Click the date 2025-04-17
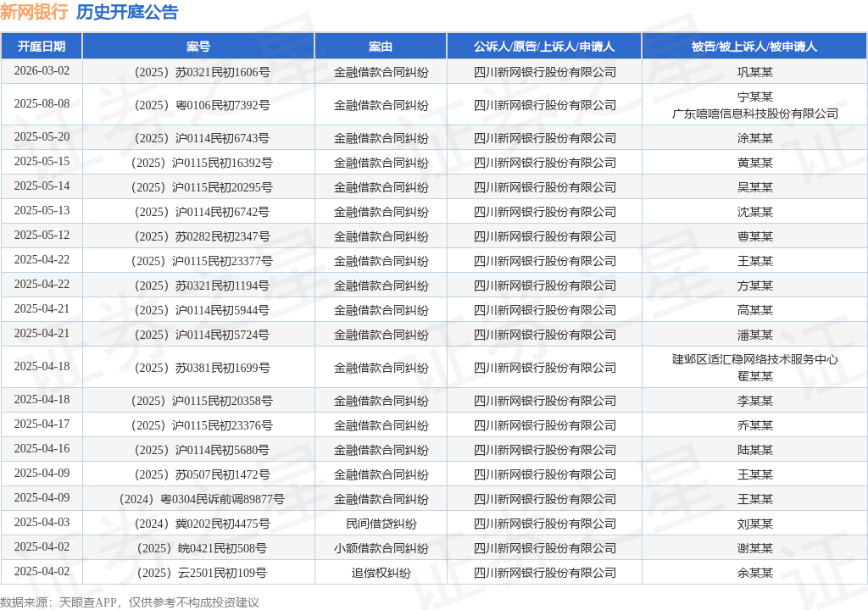Screen dimensions: 868x610 (42, 424)
